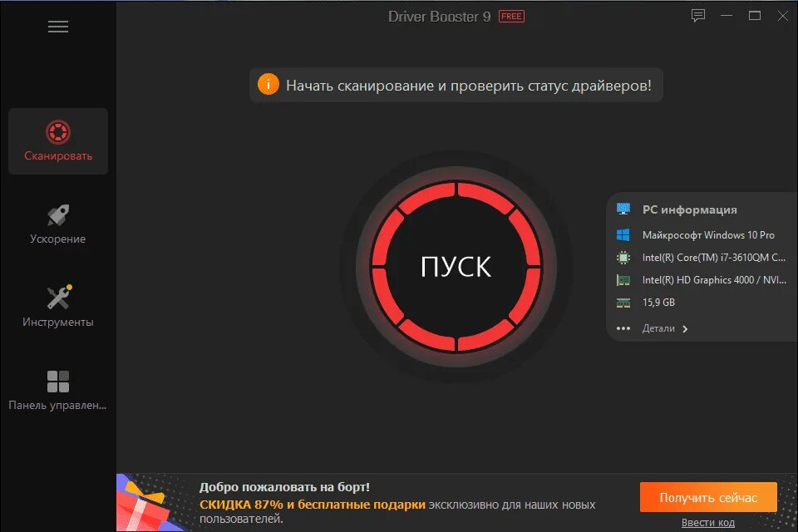Click the СКИДКА 87% promo text
Viewport: 798px width, 532px height.
click(312, 505)
